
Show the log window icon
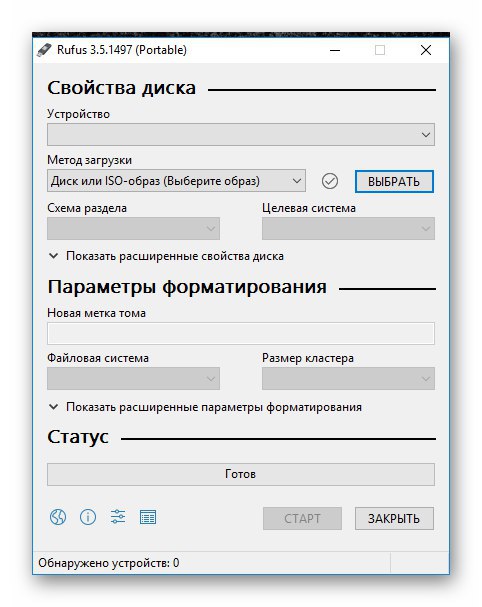click(148, 517)
